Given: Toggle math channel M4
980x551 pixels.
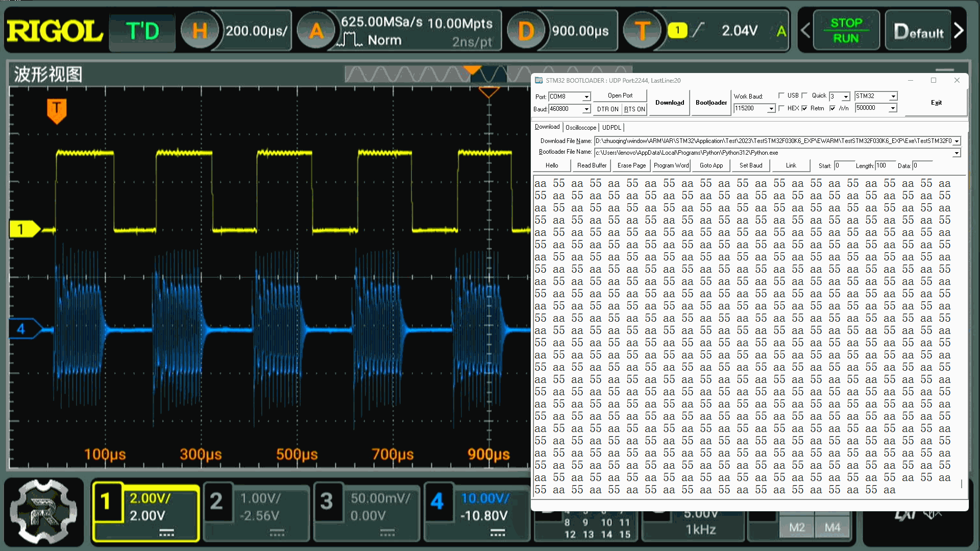Looking at the screenshot, I should point(832,528).
